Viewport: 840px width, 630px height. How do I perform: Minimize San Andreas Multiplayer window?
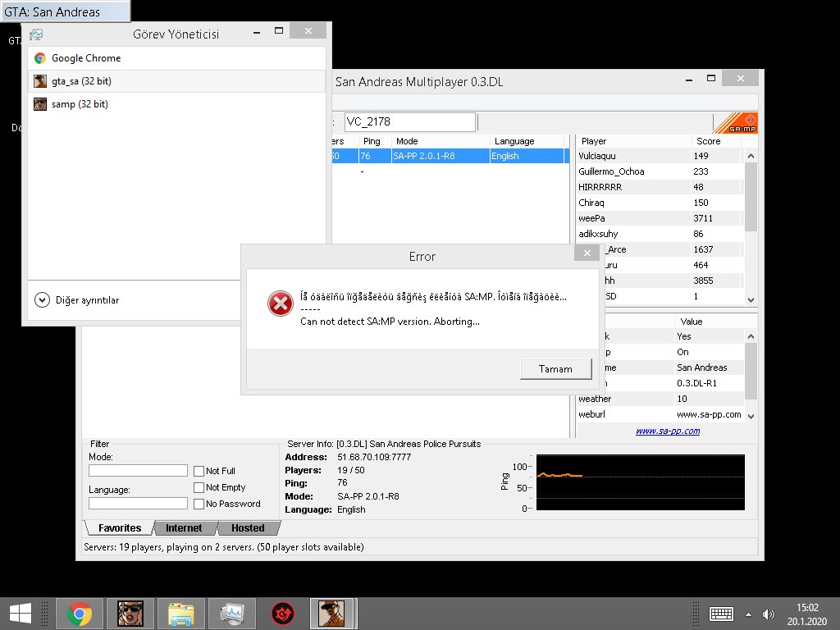tap(689, 79)
